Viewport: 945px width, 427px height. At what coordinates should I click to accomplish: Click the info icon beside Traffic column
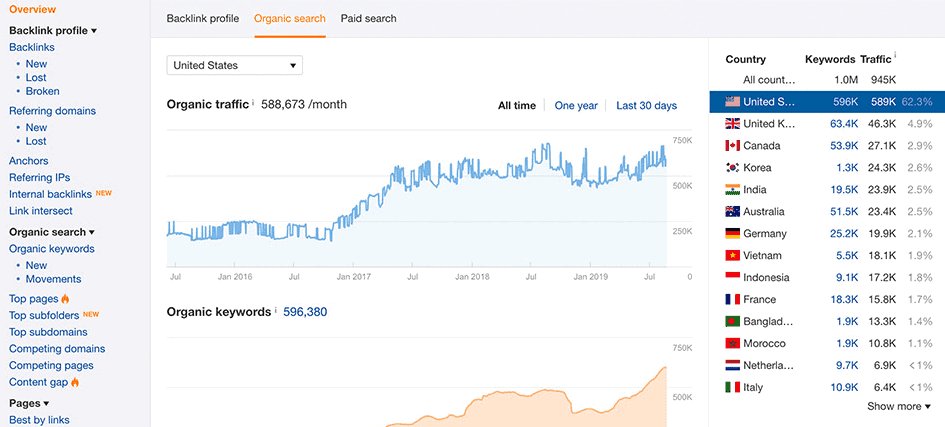(895, 57)
